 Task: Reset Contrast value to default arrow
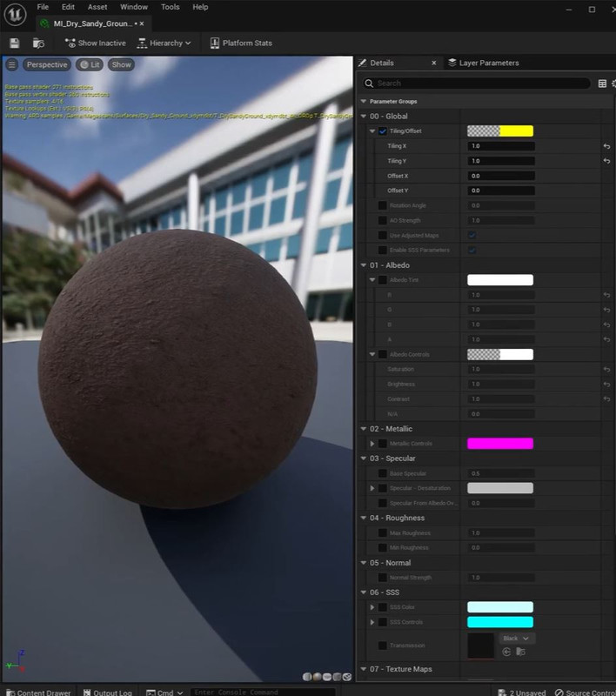coord(606,399)
